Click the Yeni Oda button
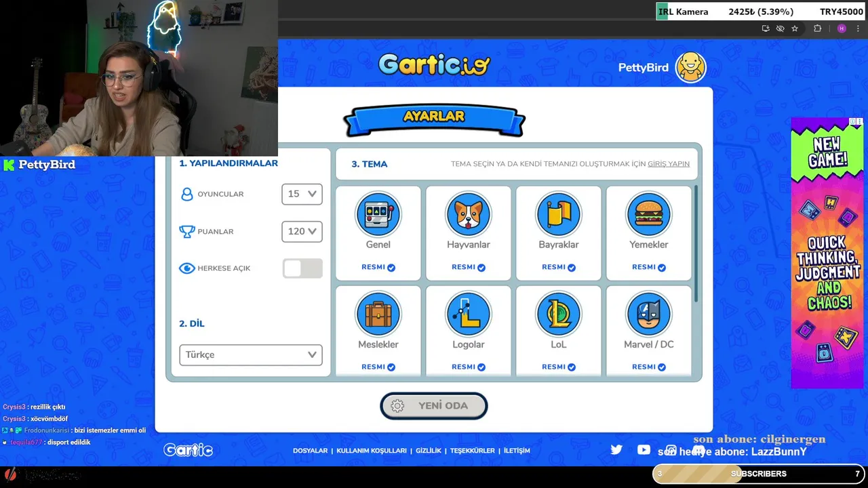 (x=434, y=405)
